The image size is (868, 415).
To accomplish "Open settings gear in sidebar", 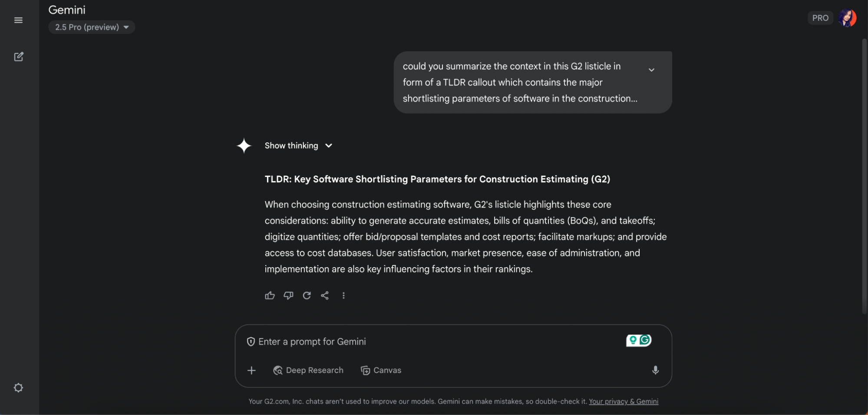I will tap(18, 387).
